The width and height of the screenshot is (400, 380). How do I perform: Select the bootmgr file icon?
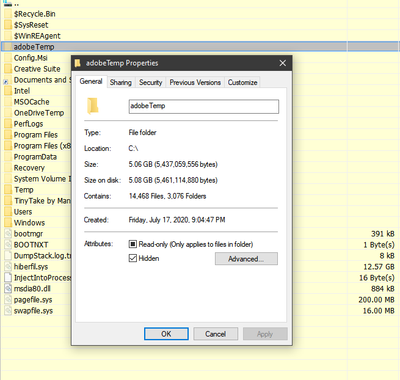(x=8, y=234)
